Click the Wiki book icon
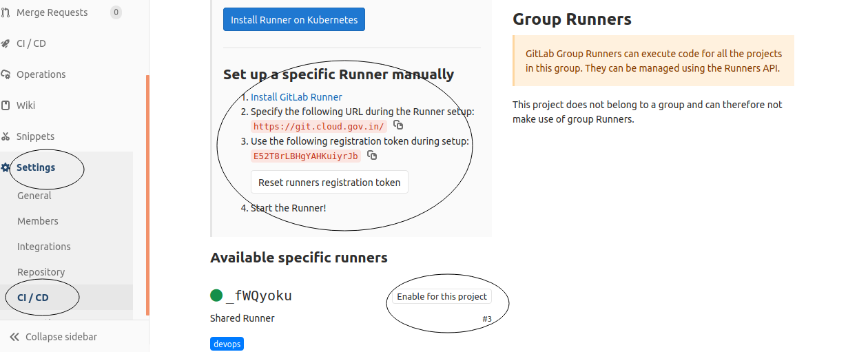868x352 pixels. [6, 105]
